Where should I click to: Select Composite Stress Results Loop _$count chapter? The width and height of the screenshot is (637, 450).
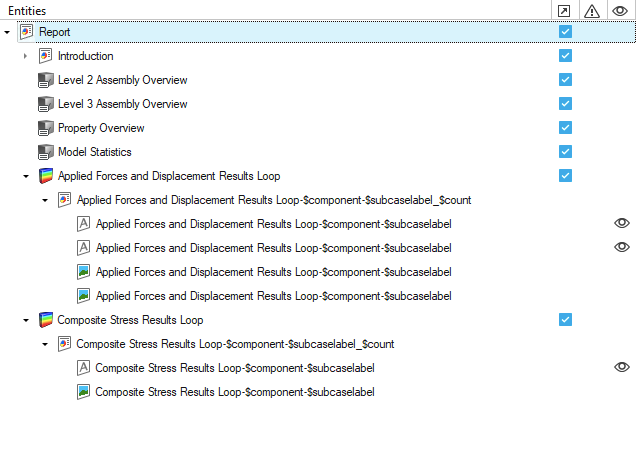pyautogui.click(x=235, y=344)
